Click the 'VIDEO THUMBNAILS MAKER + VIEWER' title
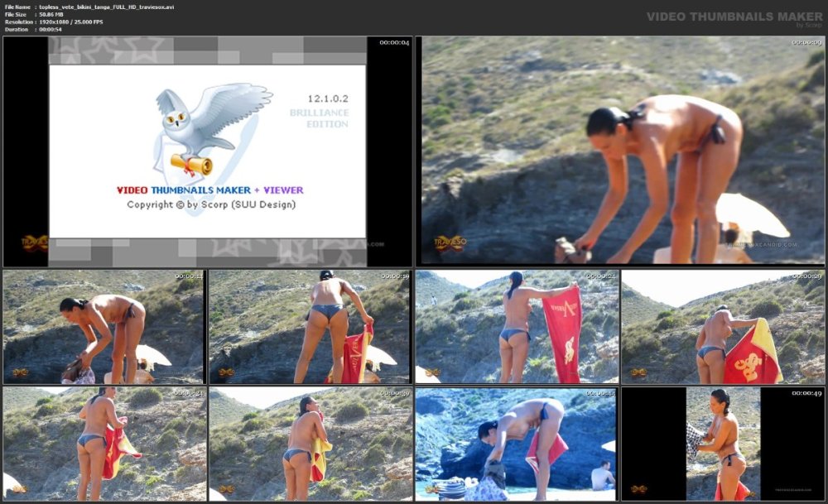Image resolution: width=828 pixels, height=504 pixels. coord(210,190)
